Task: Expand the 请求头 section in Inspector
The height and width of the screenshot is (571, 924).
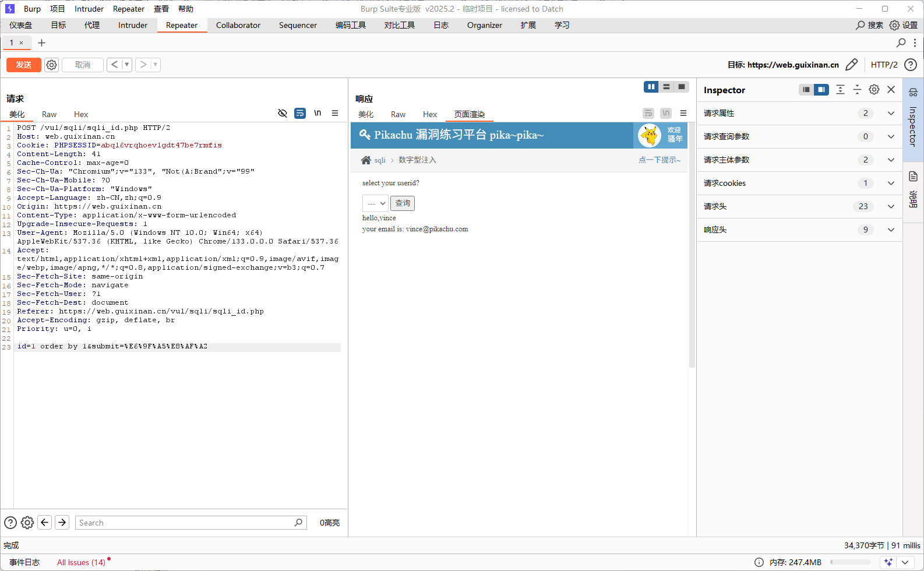Action: 891,206
